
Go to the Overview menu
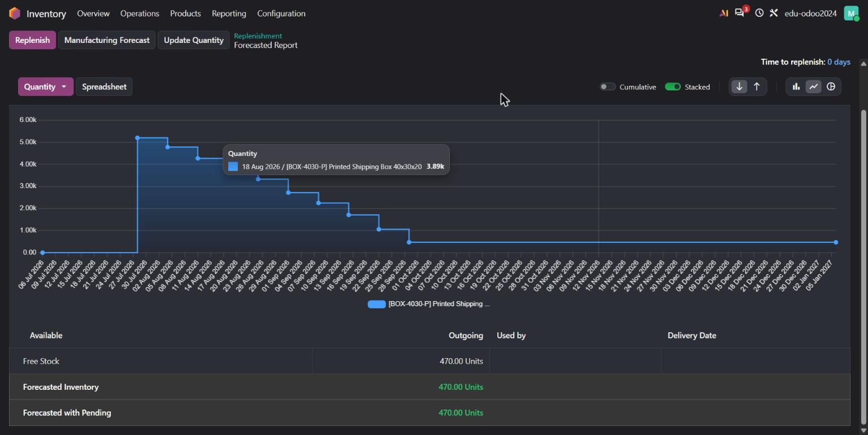(93, 13)
